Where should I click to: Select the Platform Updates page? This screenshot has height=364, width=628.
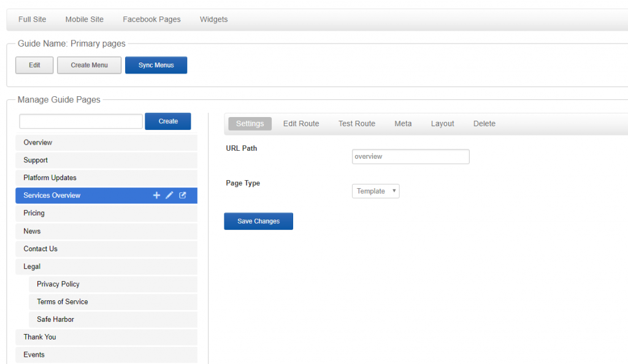(x=107, y=178)
